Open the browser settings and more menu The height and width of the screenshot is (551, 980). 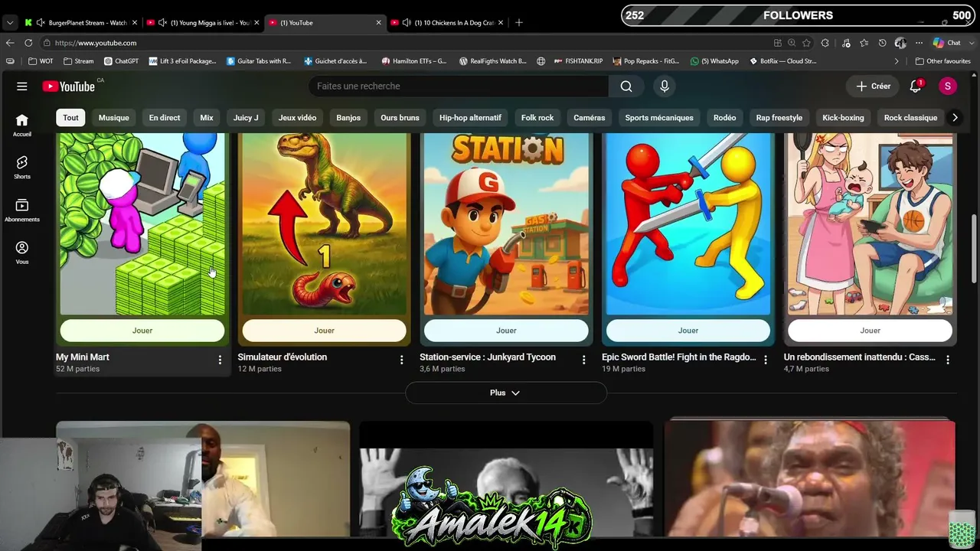tap(919, 43)
